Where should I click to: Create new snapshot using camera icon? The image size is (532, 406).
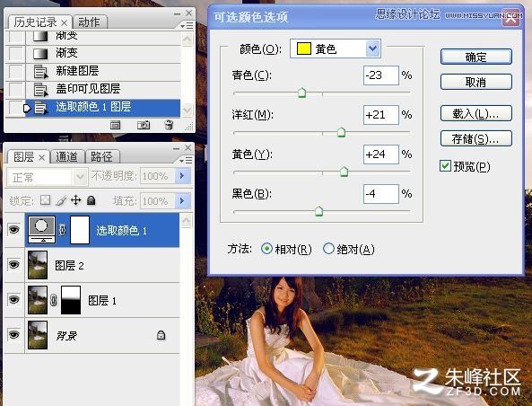144,125
